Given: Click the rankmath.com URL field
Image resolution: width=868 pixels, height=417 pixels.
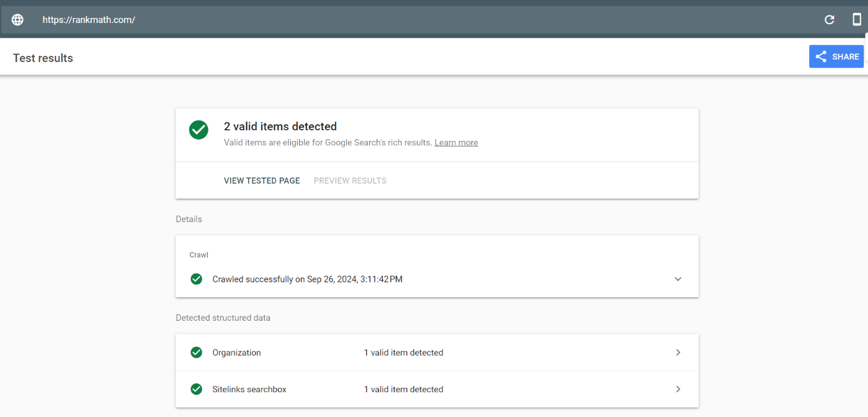Looking at the screenshot, I should point(89,19).
